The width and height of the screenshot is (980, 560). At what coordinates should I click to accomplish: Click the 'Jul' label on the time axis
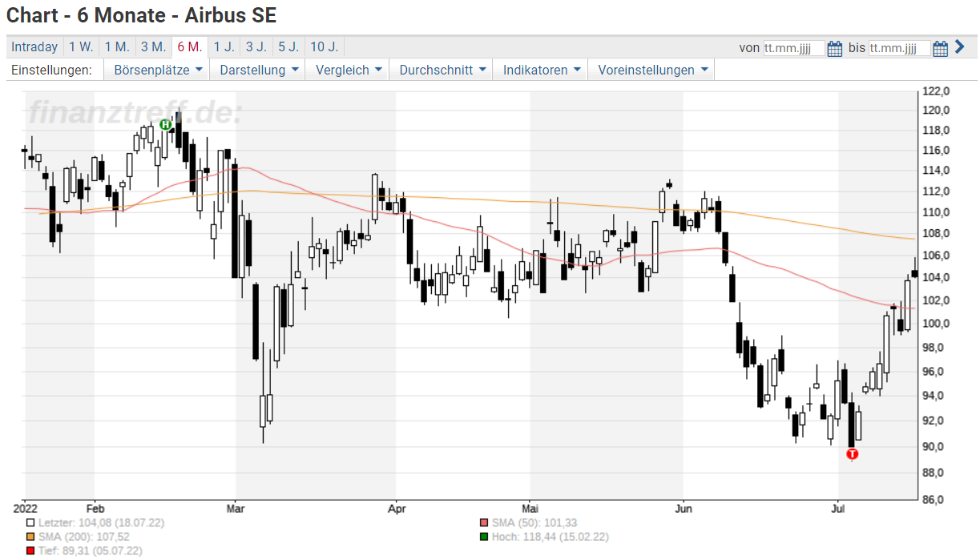838,508
